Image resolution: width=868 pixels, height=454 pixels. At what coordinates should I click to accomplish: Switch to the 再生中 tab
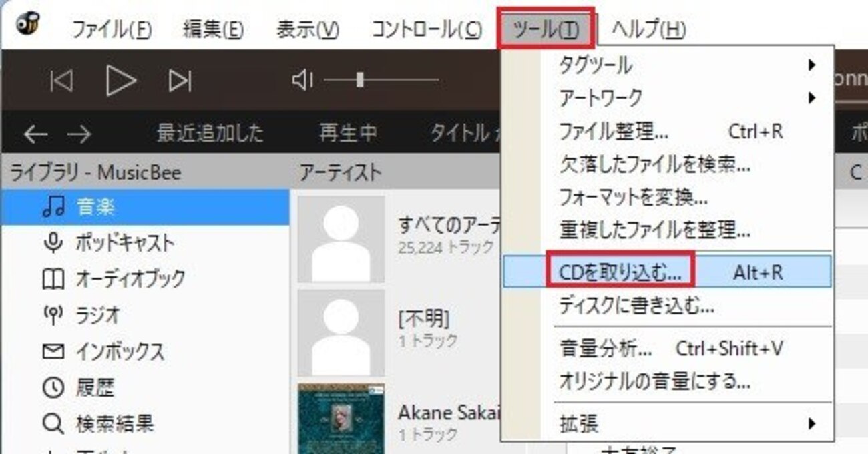[x=348, y=134]
